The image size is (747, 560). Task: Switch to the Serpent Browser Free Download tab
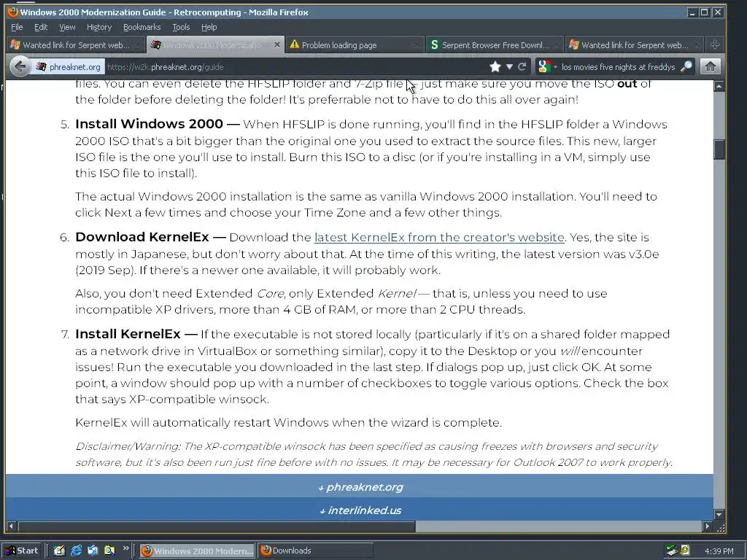click(495, 44)
